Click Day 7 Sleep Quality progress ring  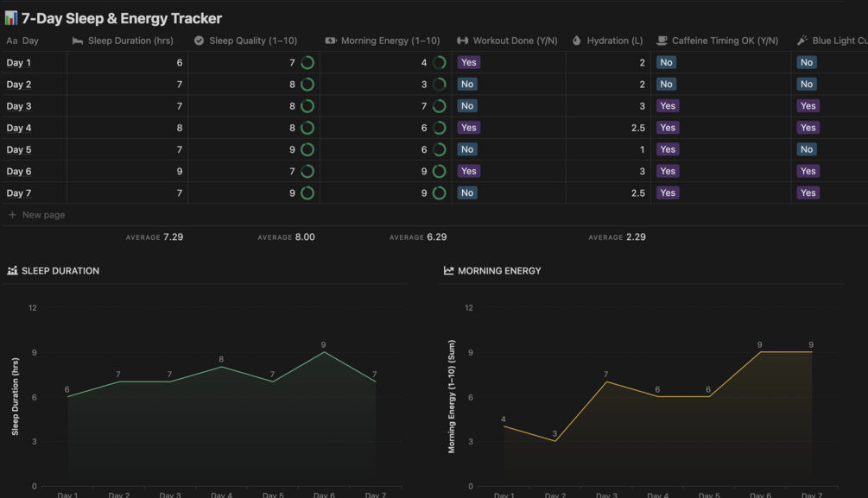(x=307, y=193)
